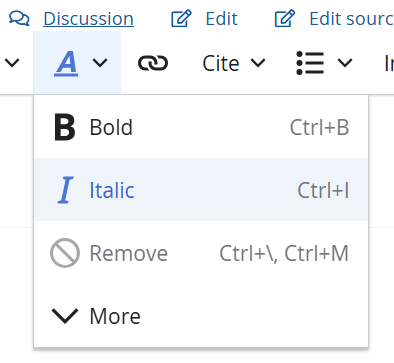Viewport: 394px width, 363px height.
Task: Apply Bold from the style menu
Action: [x=201, y=127]
